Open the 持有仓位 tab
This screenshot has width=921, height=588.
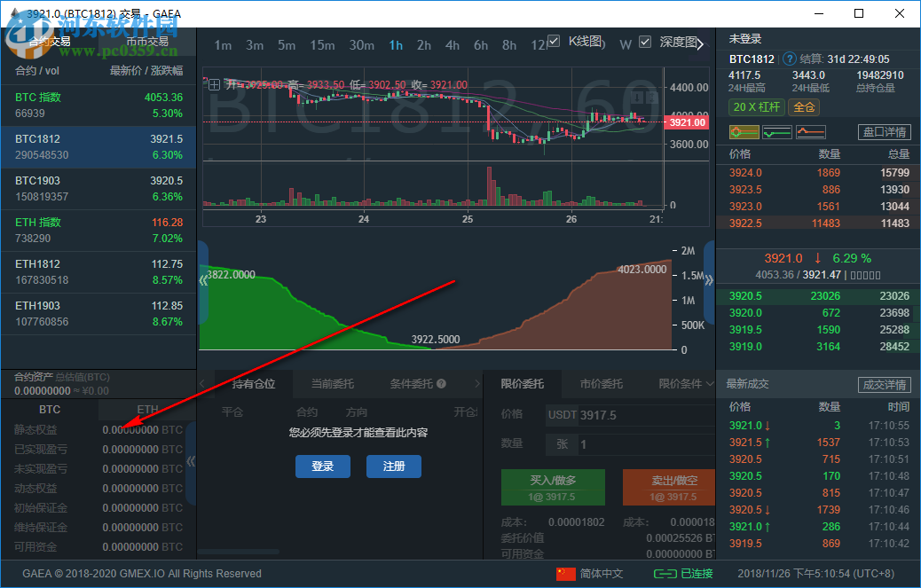[x=254, y=384]
